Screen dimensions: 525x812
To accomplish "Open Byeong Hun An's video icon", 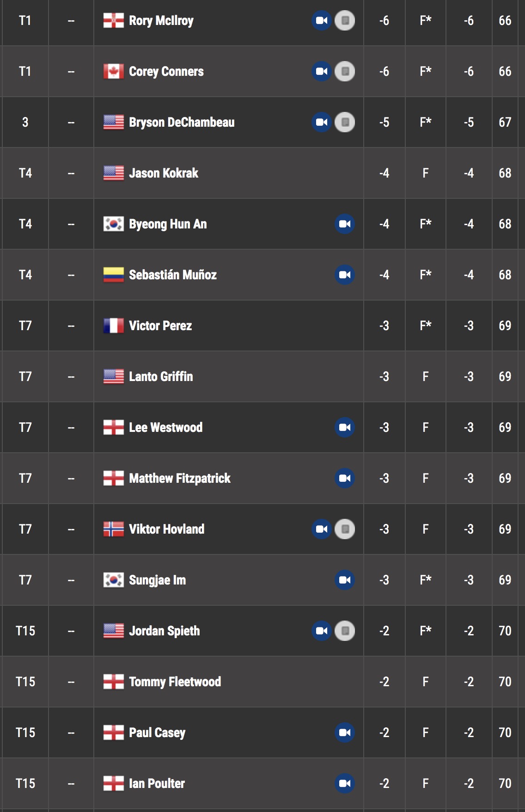I will (345, 224).
